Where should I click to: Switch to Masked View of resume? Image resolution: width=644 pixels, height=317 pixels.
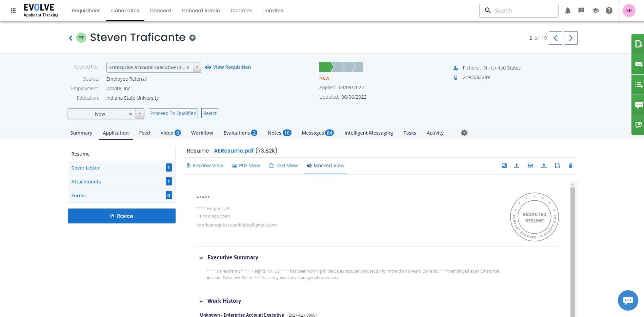(325, 165)
